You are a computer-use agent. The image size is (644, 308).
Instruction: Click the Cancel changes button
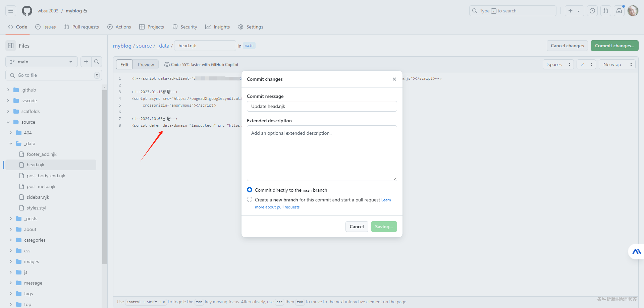567,46
